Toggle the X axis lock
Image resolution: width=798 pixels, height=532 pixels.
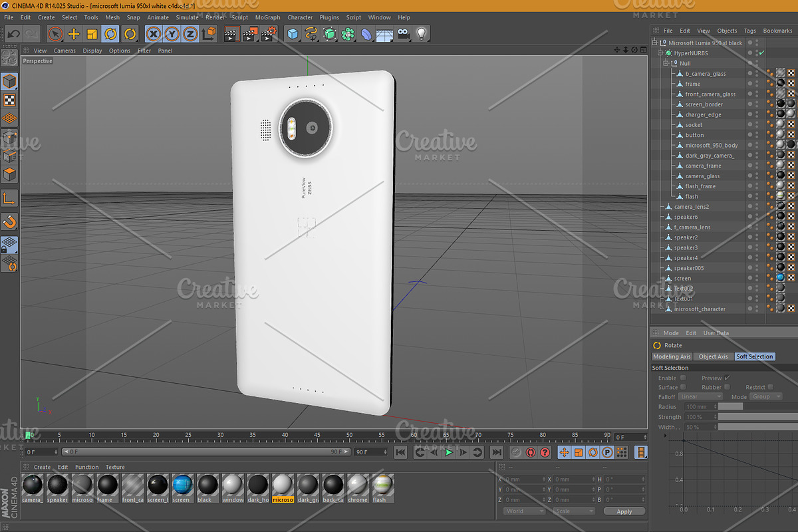(x=154, y=34)
